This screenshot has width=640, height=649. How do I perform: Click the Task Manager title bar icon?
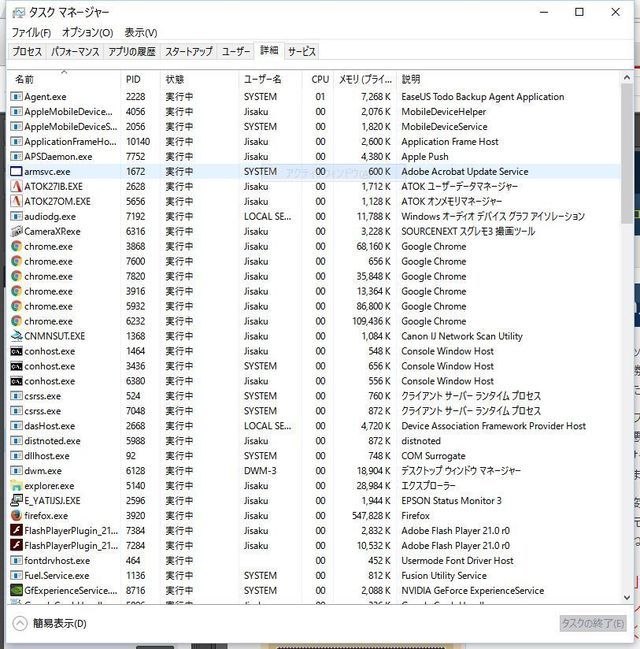(18, 13)
